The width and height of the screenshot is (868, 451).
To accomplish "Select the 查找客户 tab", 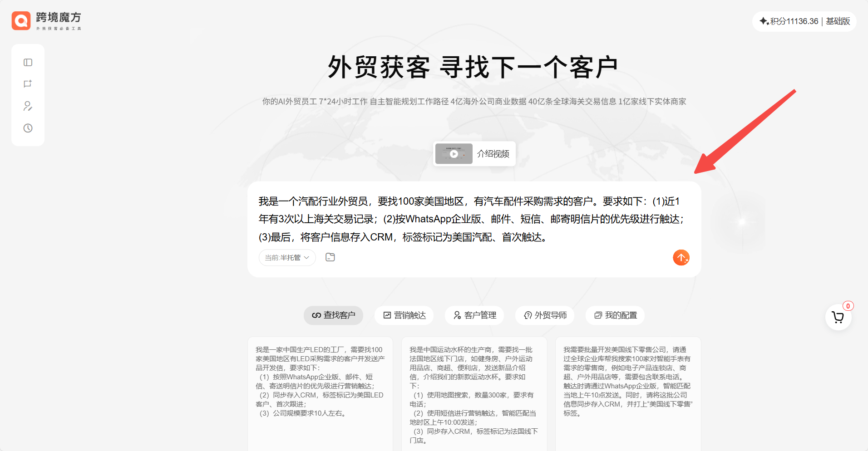I will 333,315.
